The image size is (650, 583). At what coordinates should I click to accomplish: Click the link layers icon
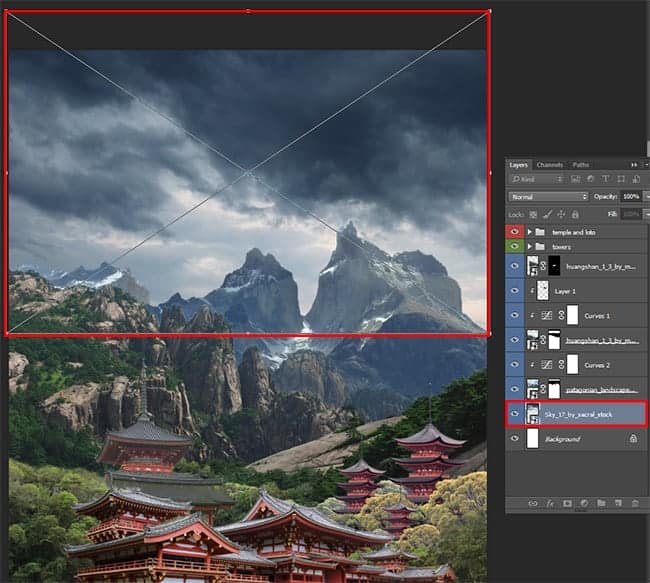pos(533,503)
